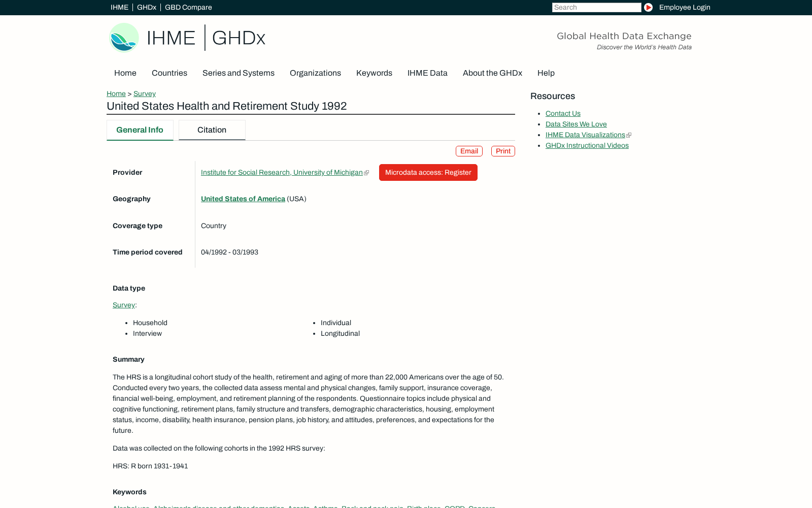
Task: Open Institute for Social Research provider link
Action: click(x=282, y=172)
